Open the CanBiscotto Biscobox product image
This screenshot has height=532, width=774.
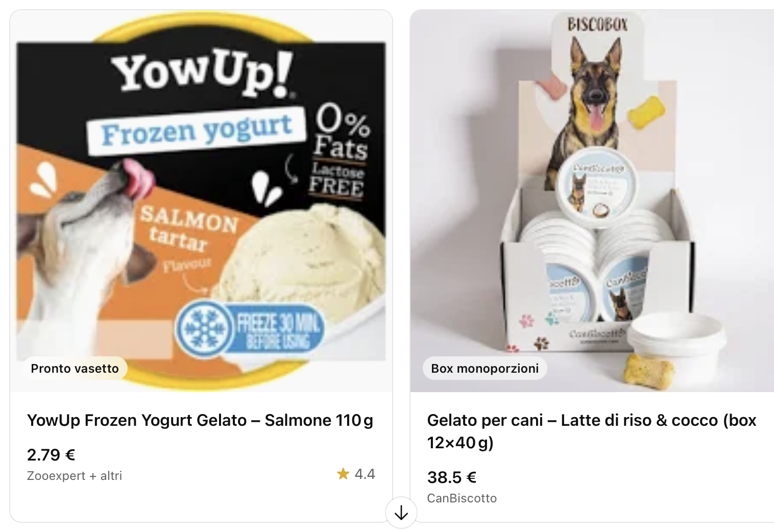pyautogui.click(x=592, y=201)
